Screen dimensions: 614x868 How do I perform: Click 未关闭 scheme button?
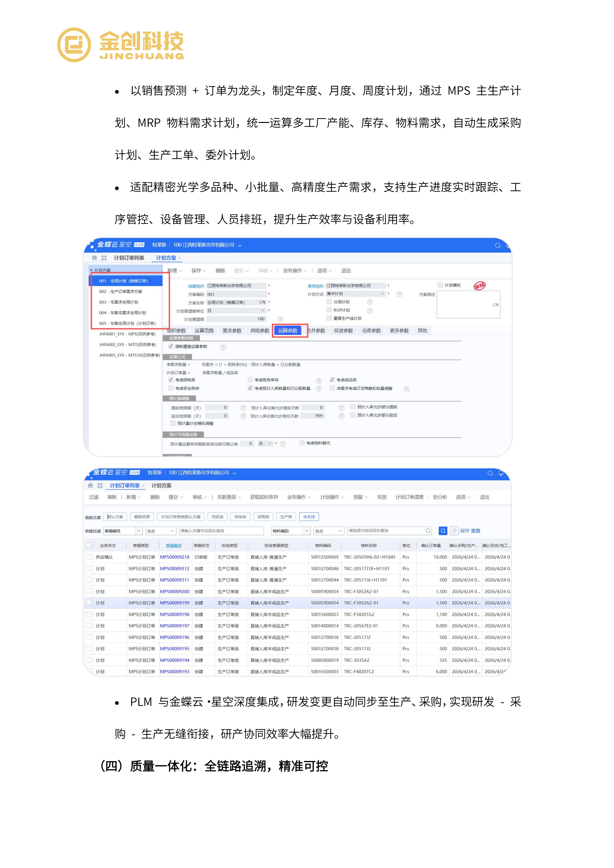(x=309, y=517)
